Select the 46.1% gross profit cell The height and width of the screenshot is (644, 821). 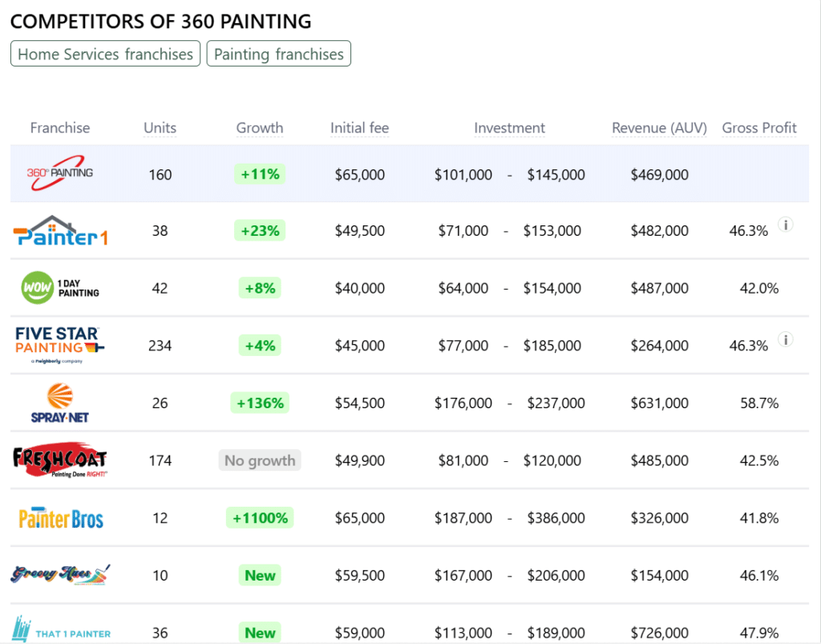tap(758, 575)
